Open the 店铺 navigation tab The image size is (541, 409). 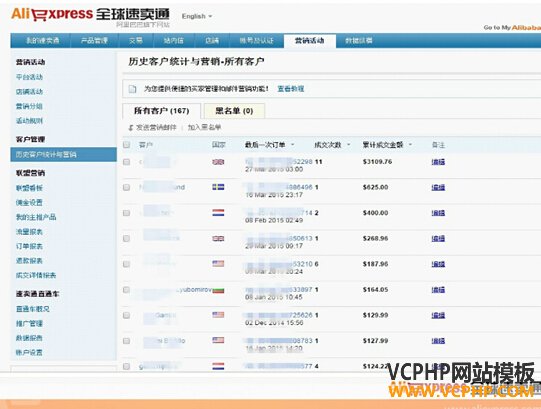212,40
